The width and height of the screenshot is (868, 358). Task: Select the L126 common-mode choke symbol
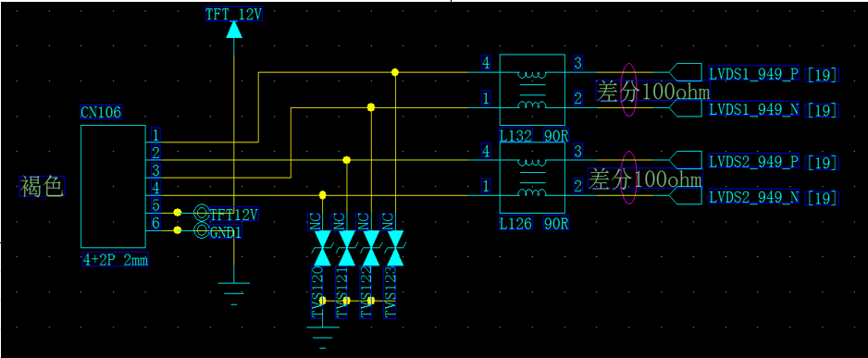pyautogui.click(x=532, y=179)
